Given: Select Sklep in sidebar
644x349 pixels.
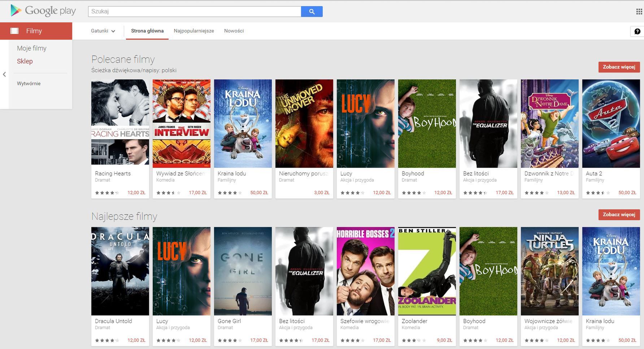Looking at the screenshot, I should [x=25, y=61].
